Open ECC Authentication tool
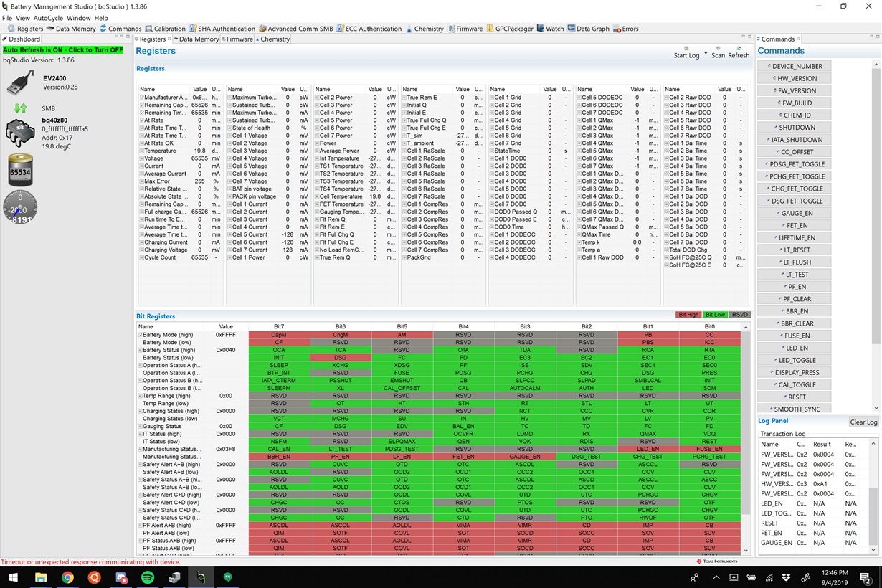The width and height of the screenshot is (882, 588). [x=369, y=29]
